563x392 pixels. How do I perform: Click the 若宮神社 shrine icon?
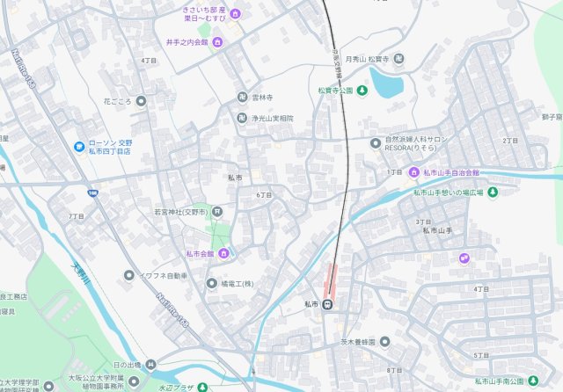coord(217,212)
